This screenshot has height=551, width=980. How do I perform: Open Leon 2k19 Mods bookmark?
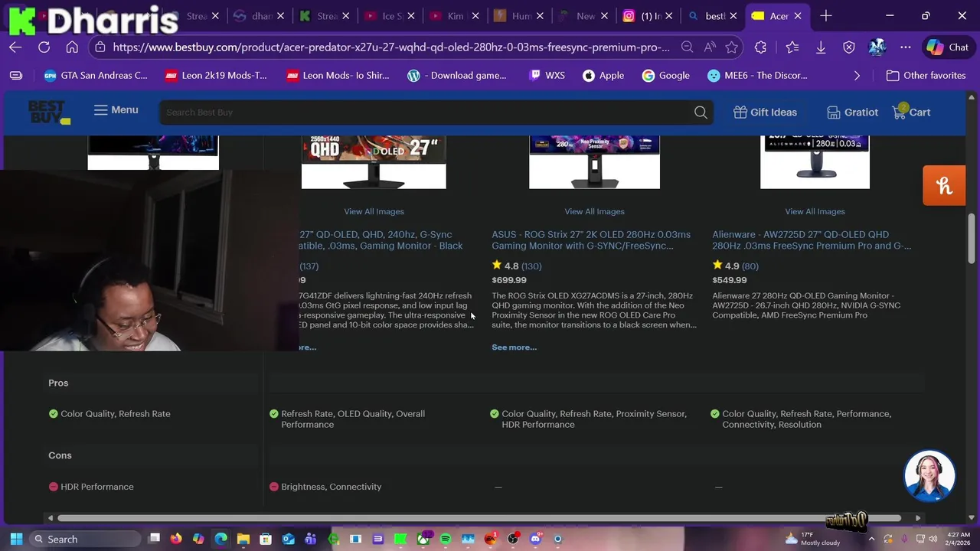(216, 76)
